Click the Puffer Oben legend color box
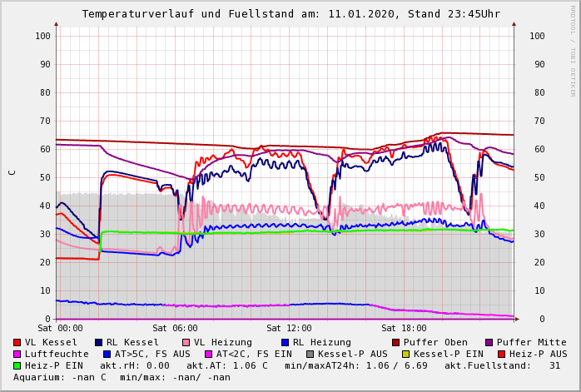This screenshot has height=392, width=581. (x=395, y=342)
